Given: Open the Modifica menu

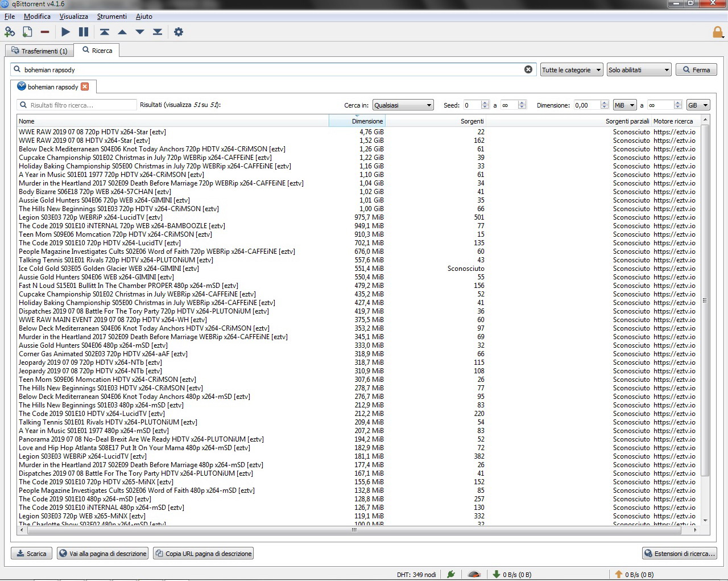Looking at the screenshot, I should click(x=37, y=17).
